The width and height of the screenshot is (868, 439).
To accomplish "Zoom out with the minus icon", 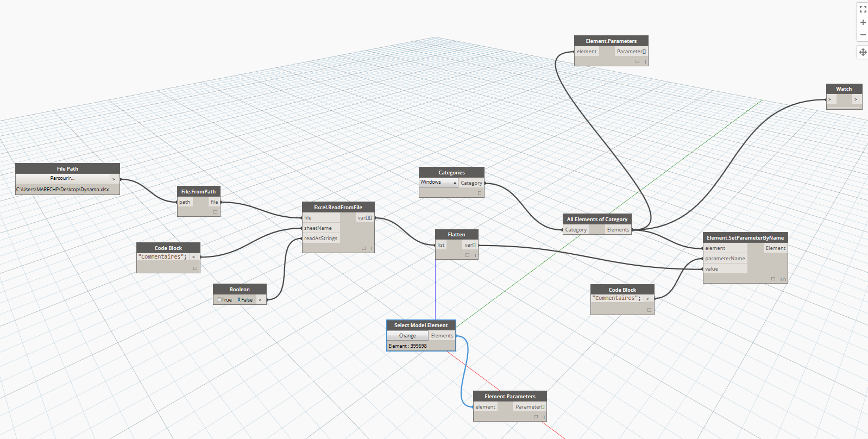I will (x=863, y=35).
